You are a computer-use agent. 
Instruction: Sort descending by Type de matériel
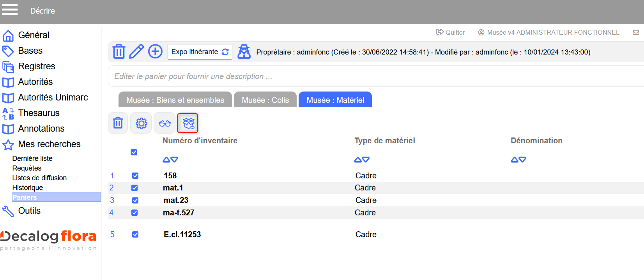click(366, 160)
